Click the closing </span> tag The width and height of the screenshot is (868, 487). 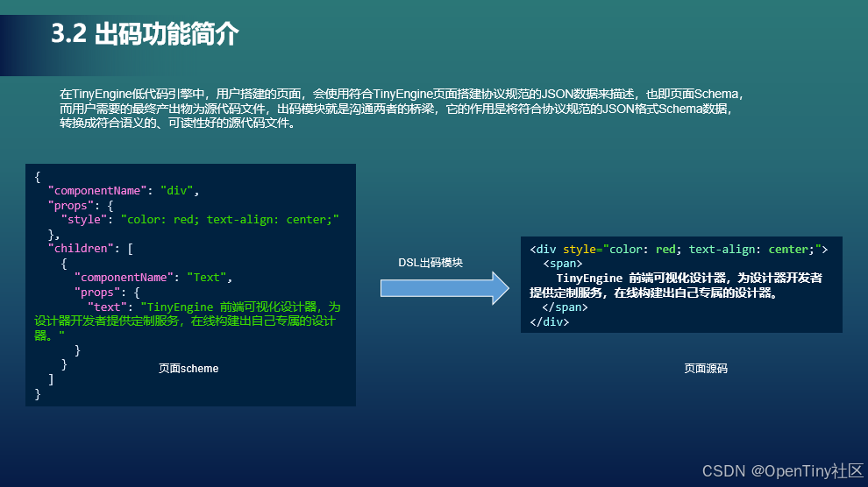(565, 307)
